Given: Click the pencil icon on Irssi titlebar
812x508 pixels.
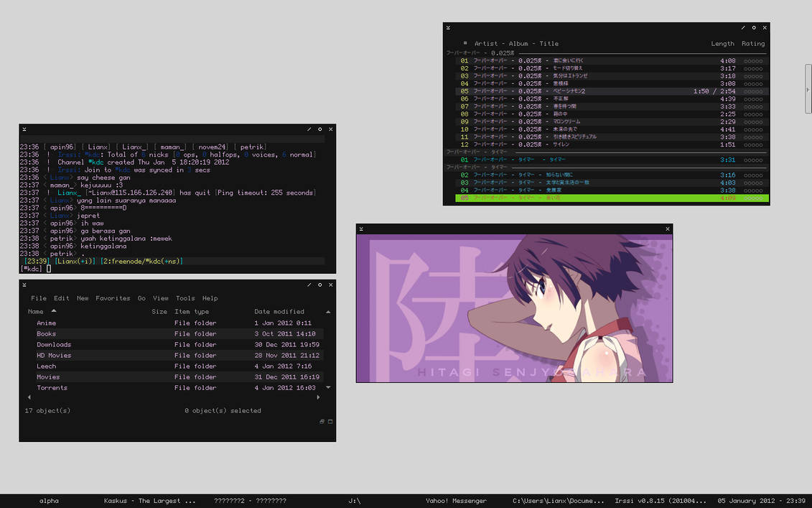Looking at the screenshot, I should (309, 129).
